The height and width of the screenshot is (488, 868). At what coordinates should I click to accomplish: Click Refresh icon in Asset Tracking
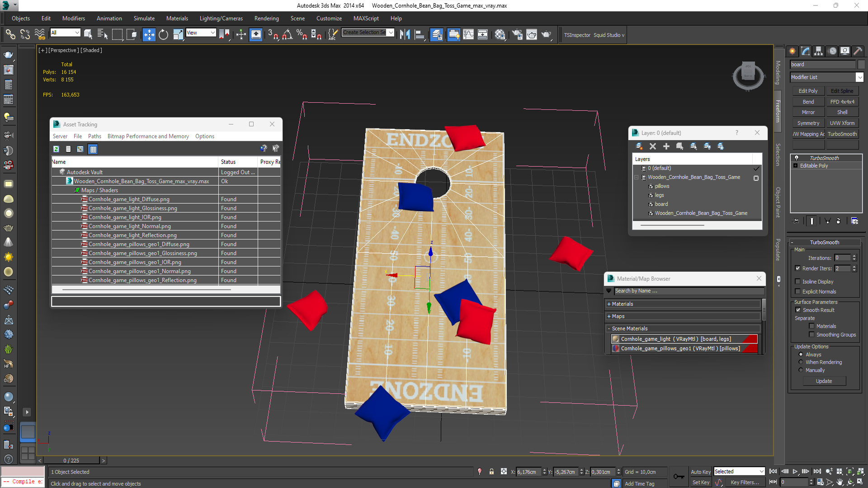56,149
